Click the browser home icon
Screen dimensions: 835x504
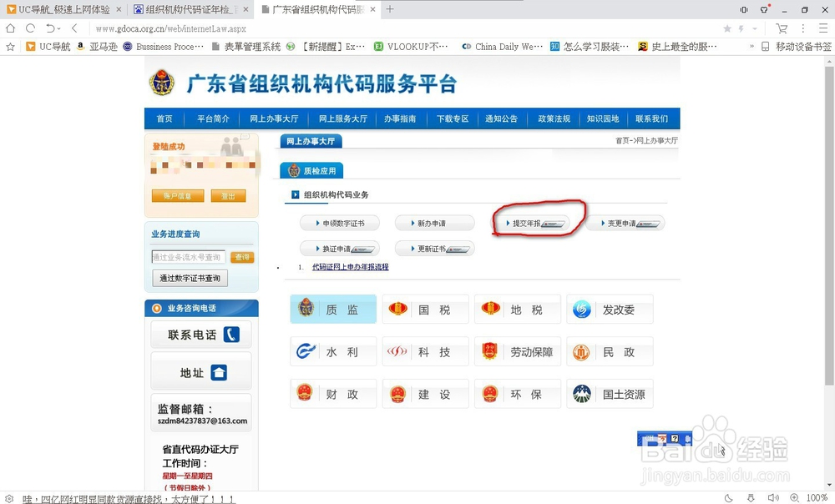click(x=10, y=28)
